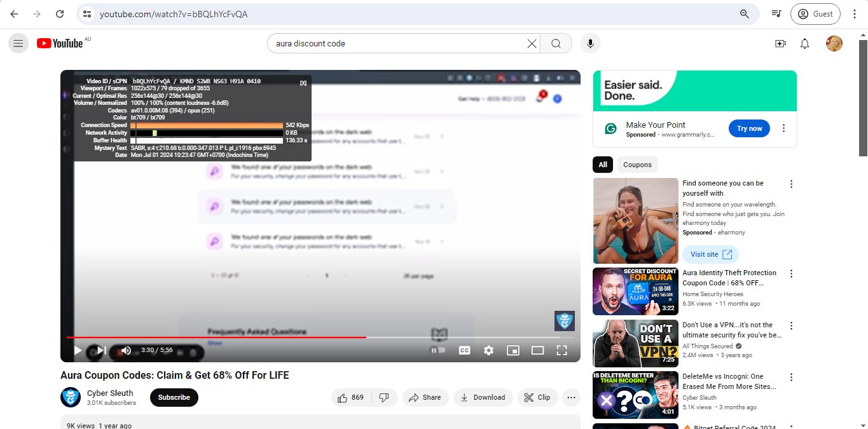Open Don't Use a VPN video thumbnail
Screen dimensions: 868x429
click(635, 343)
